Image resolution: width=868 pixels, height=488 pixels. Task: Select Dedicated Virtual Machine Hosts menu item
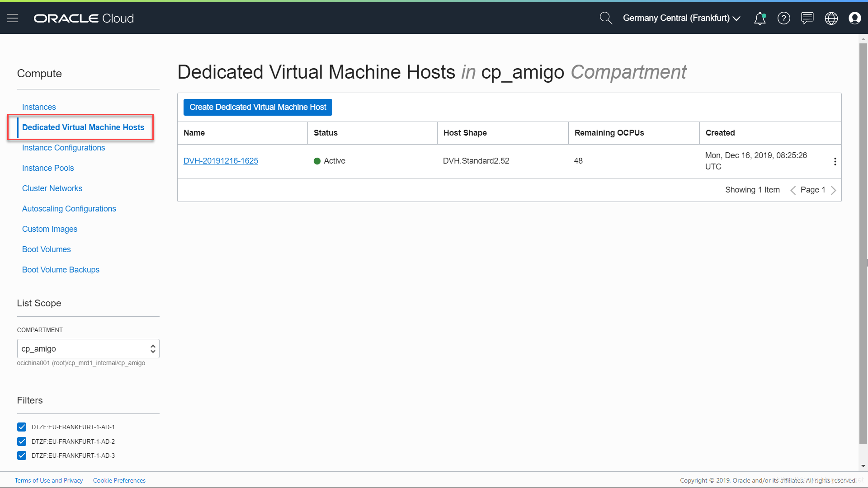83,127
